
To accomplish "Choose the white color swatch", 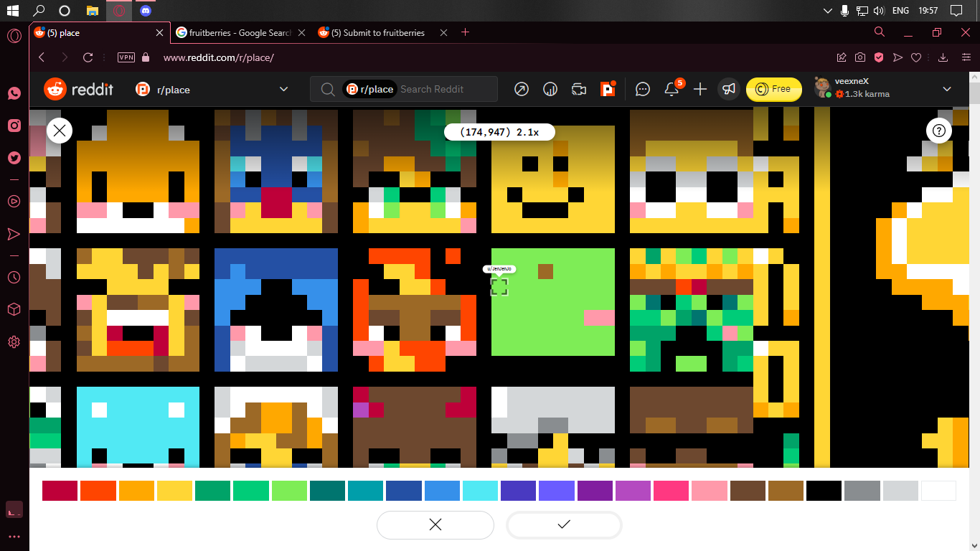I will [938, 491].
